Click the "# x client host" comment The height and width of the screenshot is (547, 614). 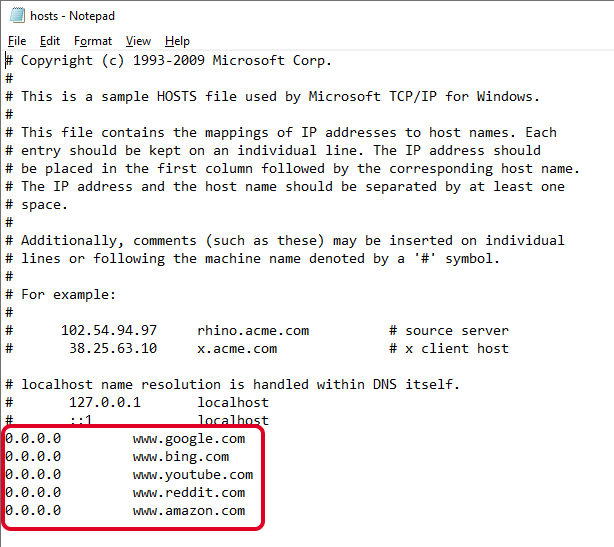[x=449, y=348]
